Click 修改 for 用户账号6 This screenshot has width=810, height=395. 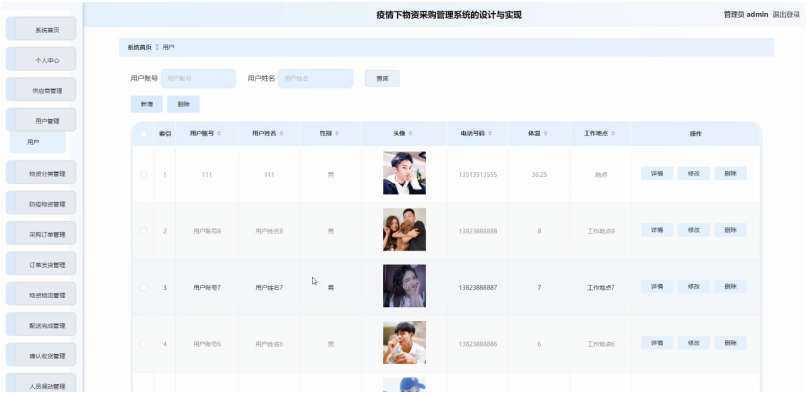coord(694,343)
